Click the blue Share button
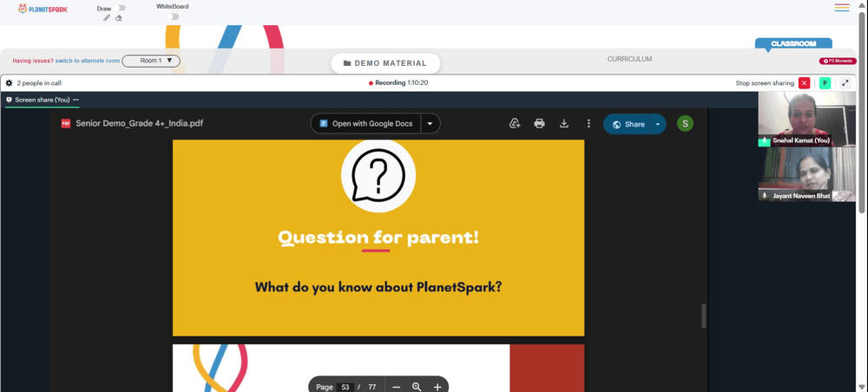Image resolution: width=868 pixels, height=392 pixels. 628,124
